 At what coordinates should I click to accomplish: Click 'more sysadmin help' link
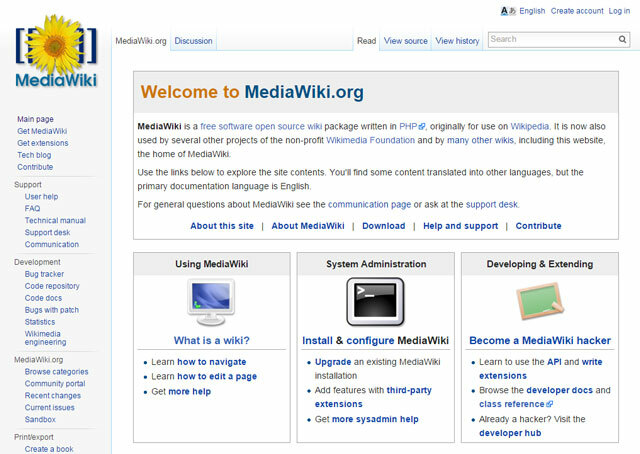(375, 419)
